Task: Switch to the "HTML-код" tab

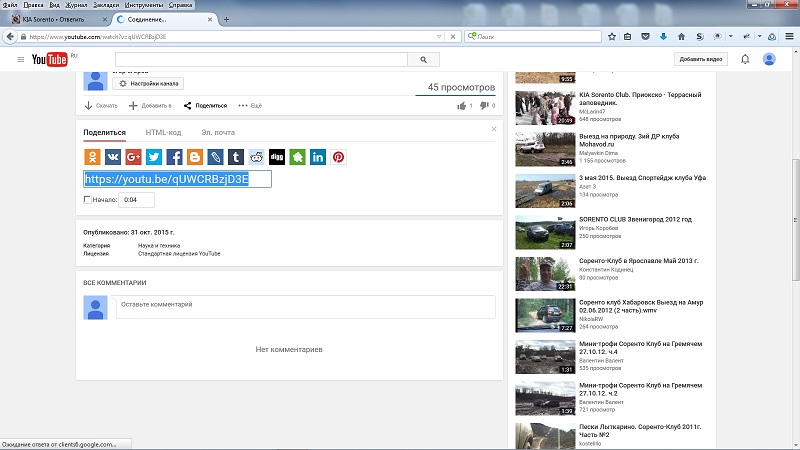Action: pos(163,132)
